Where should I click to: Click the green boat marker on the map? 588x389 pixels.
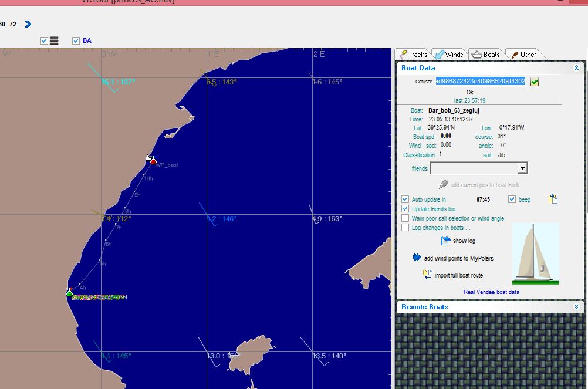point(69,293)
